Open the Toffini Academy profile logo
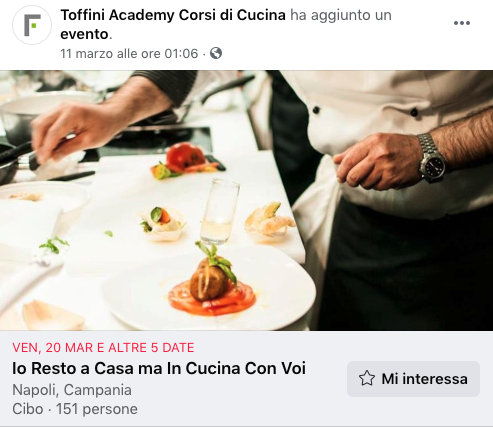Screen dimensions: 493x427 32,25
